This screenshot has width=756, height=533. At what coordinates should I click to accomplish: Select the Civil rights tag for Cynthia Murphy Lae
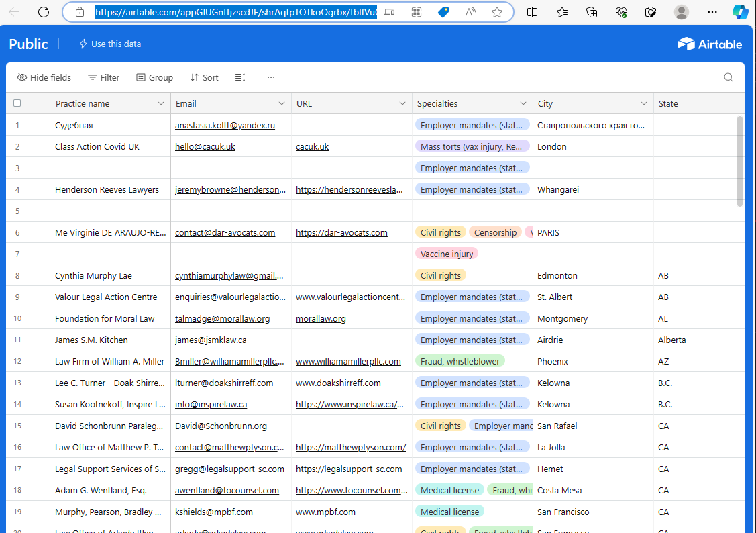440,275
